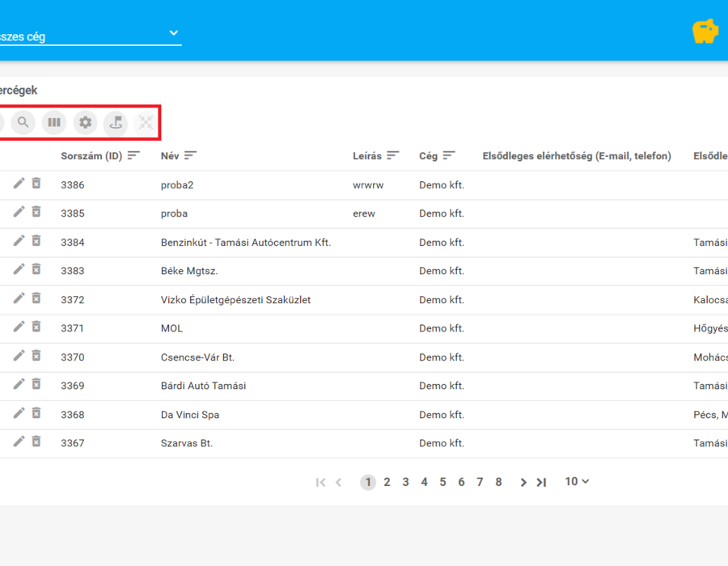Sort by Cég column
Screen dimensions: 728x566
(449, 155)
